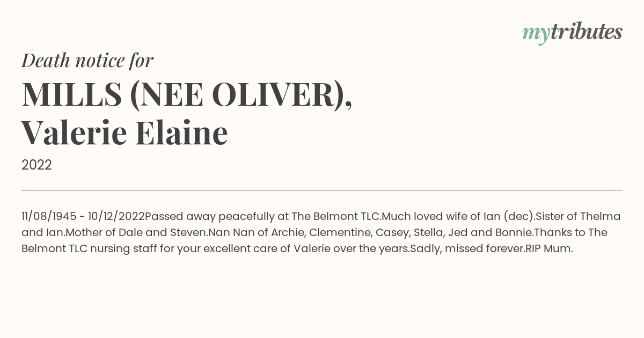Click "Sadly, missed forever" text
Viewport: 644px width, 338px height.
[466, 249]
